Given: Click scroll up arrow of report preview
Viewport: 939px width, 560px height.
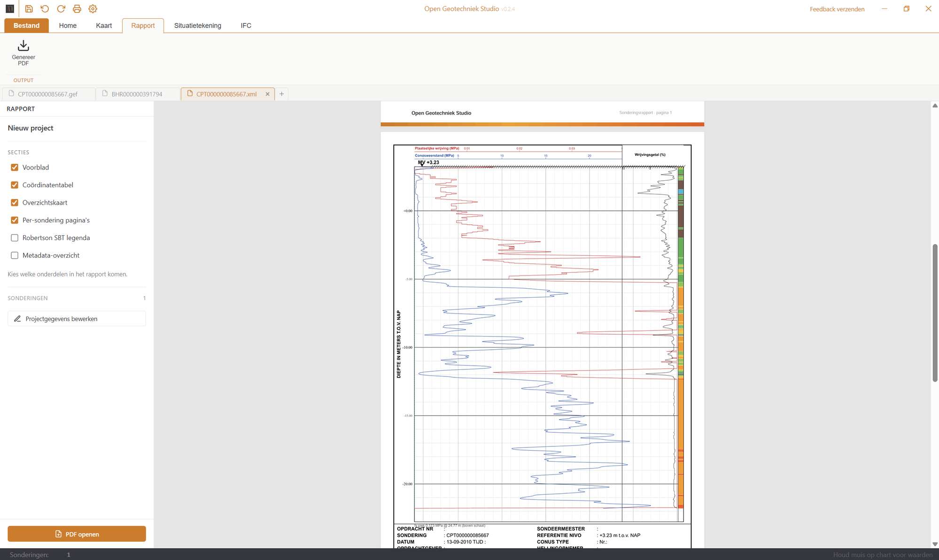Looking at the screenshot, I should (x=935, y=106).
